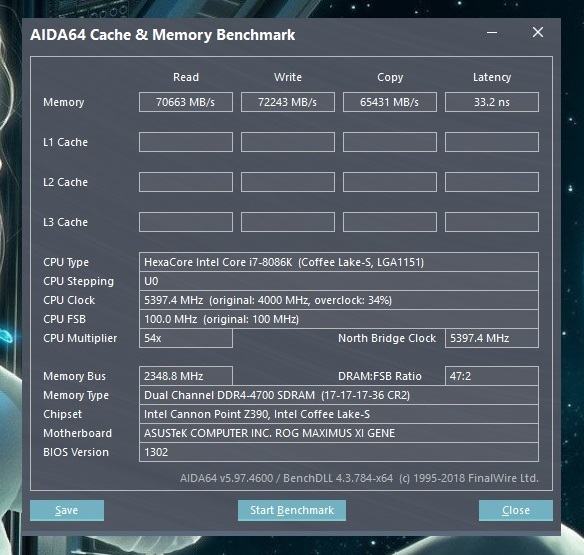
Task: Click the Memory Type label
Action: 76,395
